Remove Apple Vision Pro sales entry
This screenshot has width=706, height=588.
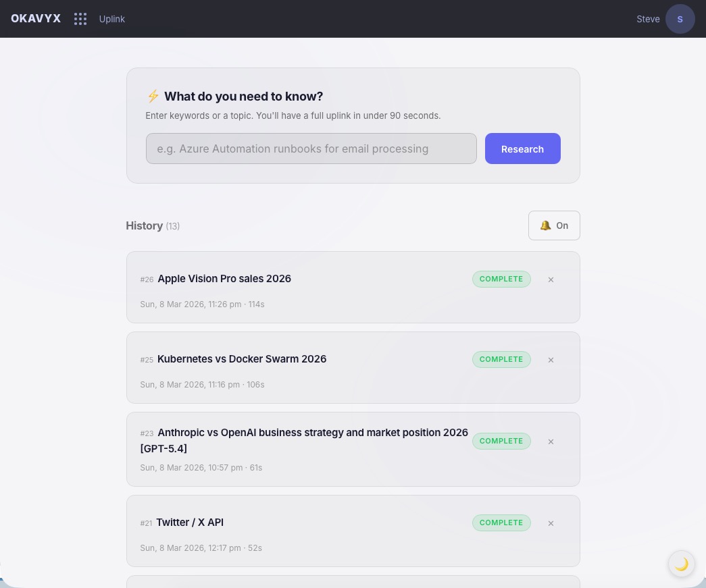tap(551, 279)
